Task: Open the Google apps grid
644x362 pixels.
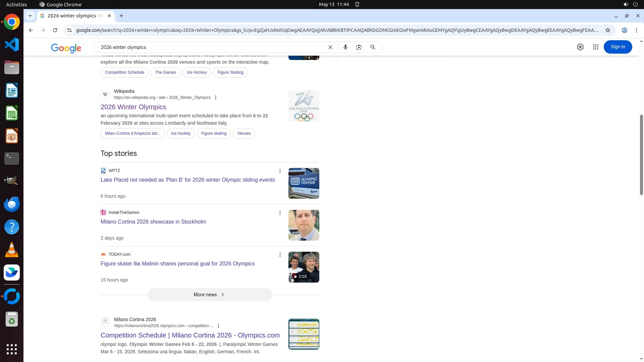Action: click(595, 47)
